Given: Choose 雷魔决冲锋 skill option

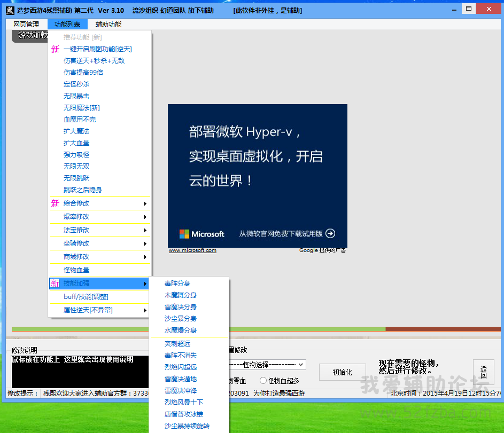Looking at the screenshot, I should coord(189,391).
